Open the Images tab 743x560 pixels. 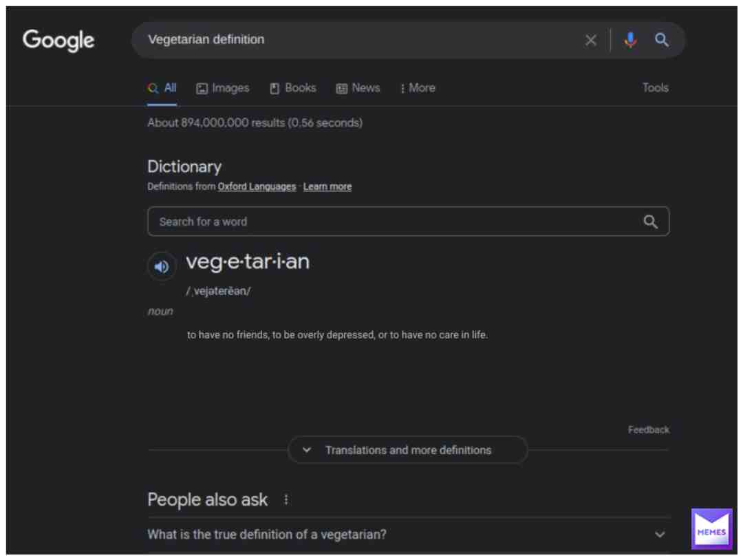pyautogui.click(x=223, y=88)
